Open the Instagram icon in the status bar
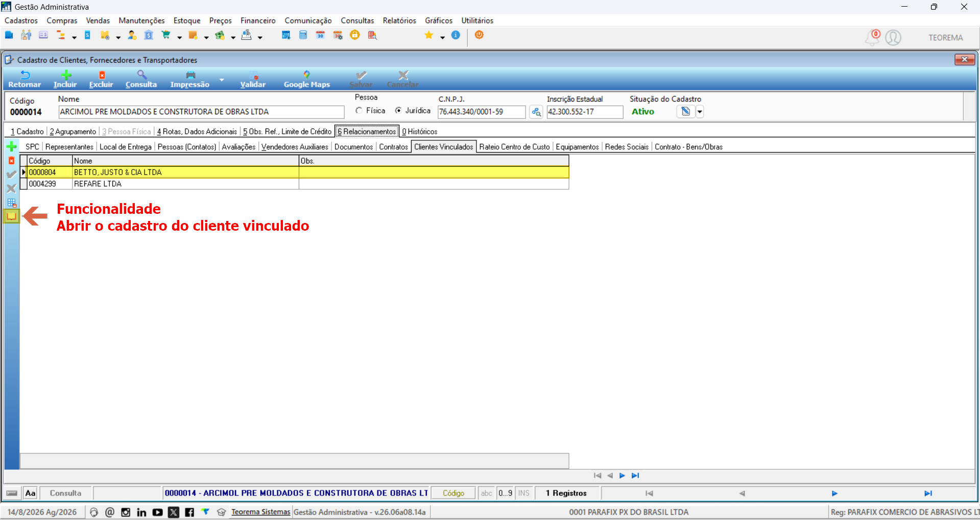 tap(126, 512)
